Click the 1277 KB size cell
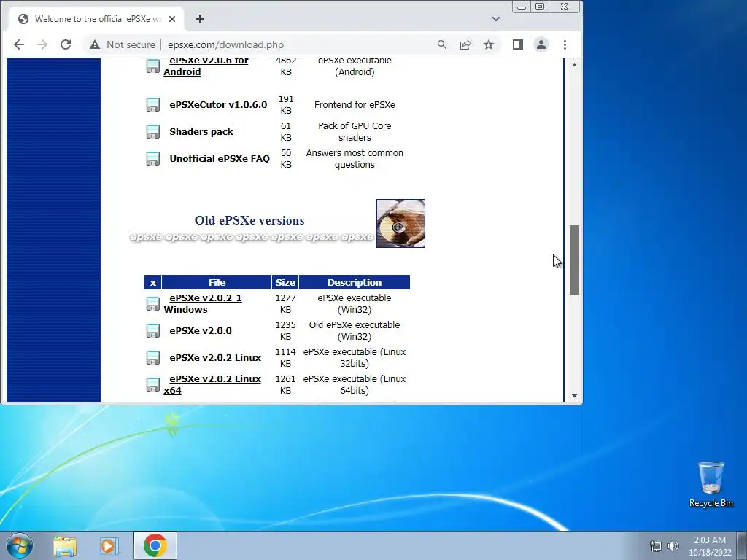The image size is (747, 560). (285, 304)
